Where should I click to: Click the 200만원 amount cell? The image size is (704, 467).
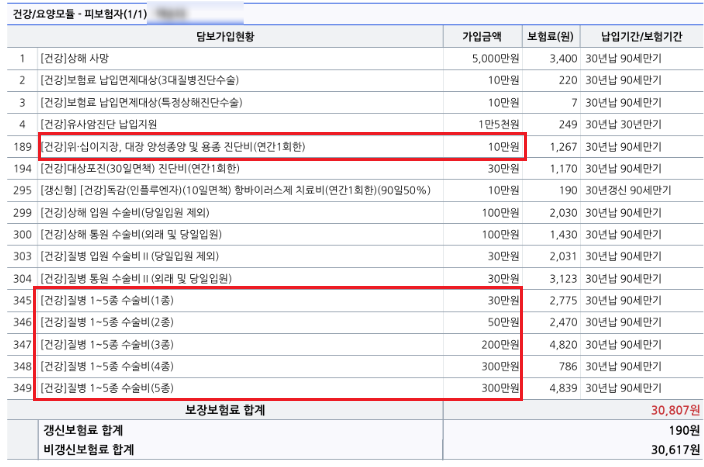[x=500, y=344]
